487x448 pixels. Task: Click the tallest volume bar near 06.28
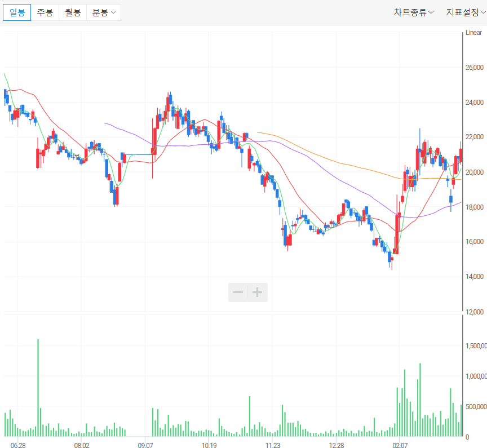[x=38, y=388]
